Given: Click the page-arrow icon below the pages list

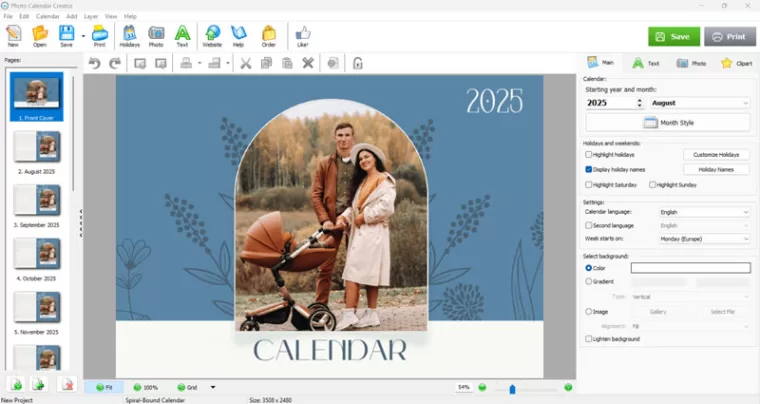Looking at the screenshot, I should coord(39,385).
